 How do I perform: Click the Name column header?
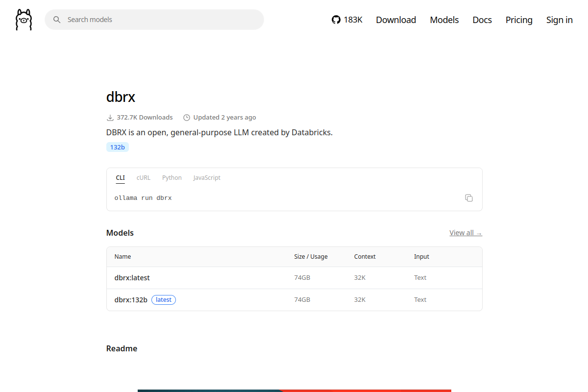[x=122, y=257]
